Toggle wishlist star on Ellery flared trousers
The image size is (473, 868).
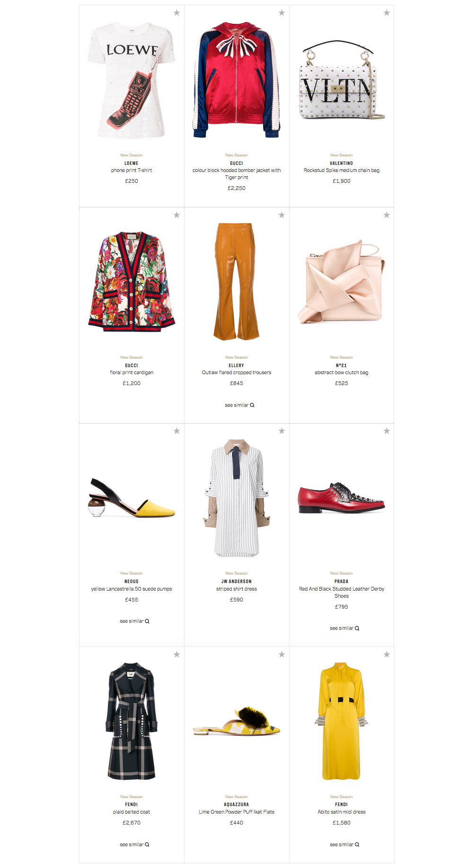coord(281,215)
